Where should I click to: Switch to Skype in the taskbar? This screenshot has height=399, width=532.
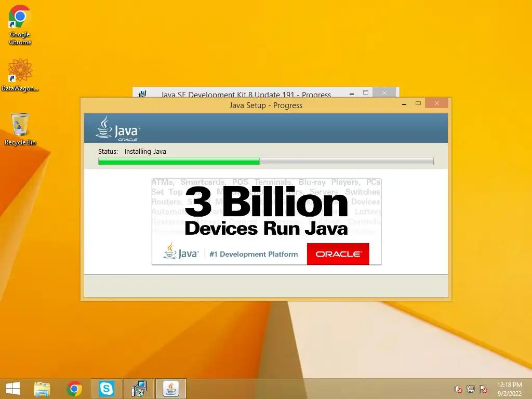[106, 389]
